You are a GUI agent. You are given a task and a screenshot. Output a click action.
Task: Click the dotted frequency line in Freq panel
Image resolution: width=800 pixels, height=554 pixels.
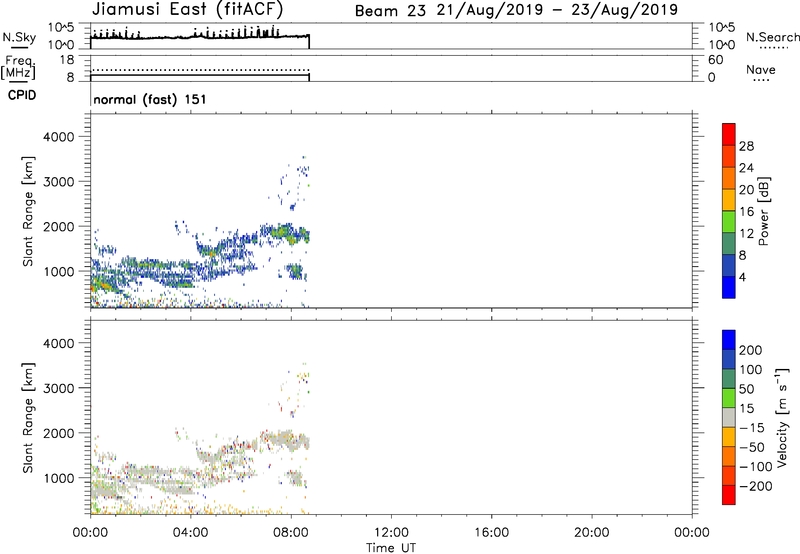[x=200, y=70]
